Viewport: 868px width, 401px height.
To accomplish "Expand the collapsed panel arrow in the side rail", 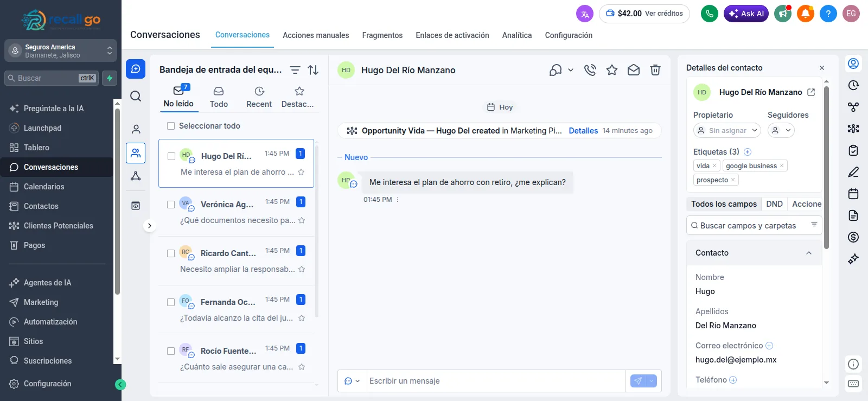I will click(x=149, y=226).
